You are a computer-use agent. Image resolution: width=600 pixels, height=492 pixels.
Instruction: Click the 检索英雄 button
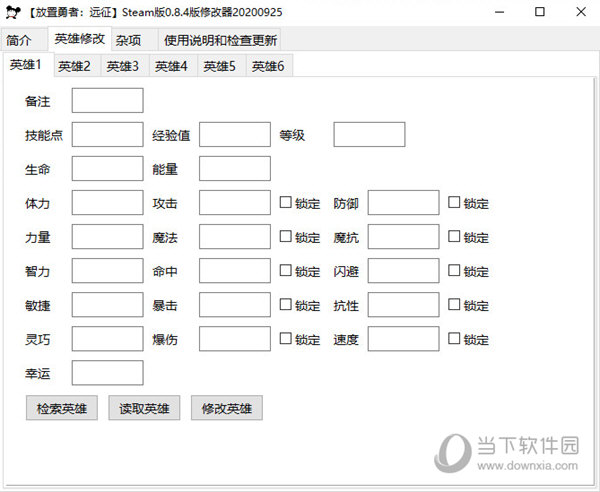pos(62,408)
